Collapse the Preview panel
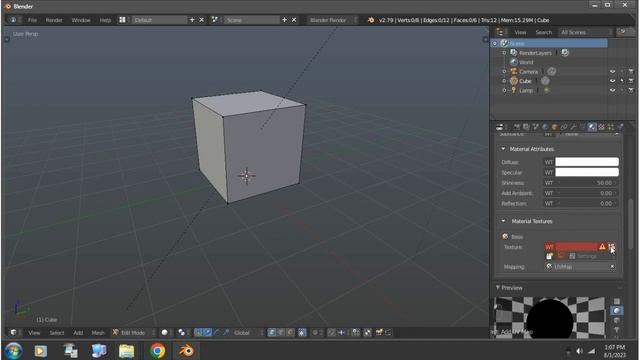The height and width of the screenshot is (360, 640). [x=498, y=287]
